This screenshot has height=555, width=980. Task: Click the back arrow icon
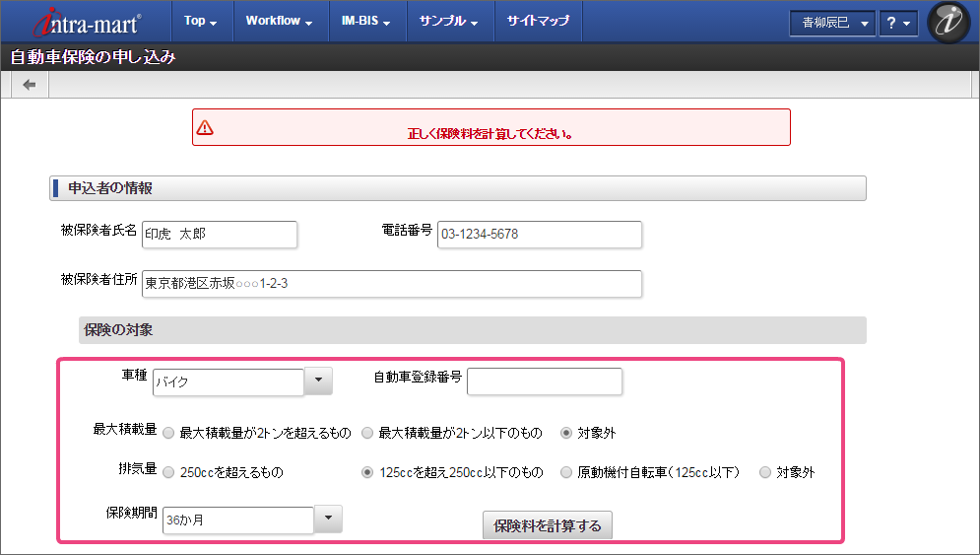pyautogui.click(x=30, y=85)
